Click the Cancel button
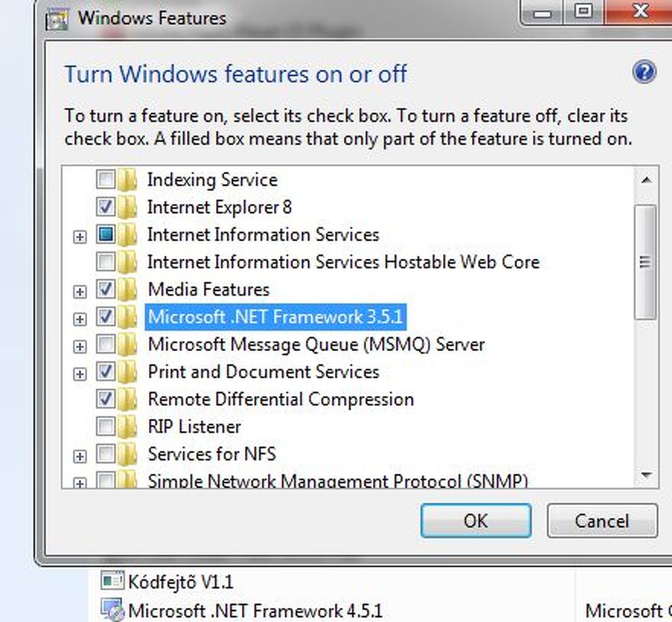 tap(602, 521)
